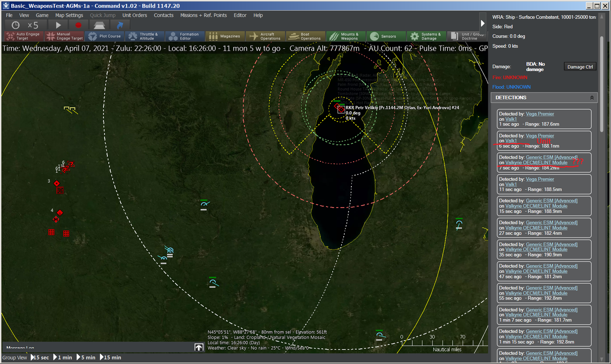Click red diamond contact number 3

57,183
